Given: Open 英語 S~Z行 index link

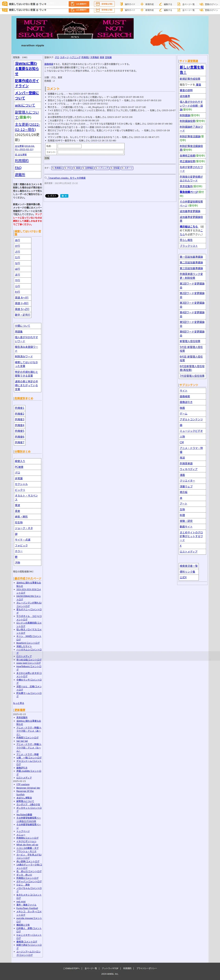Looking at the screenshot, I should click(22, 309).
